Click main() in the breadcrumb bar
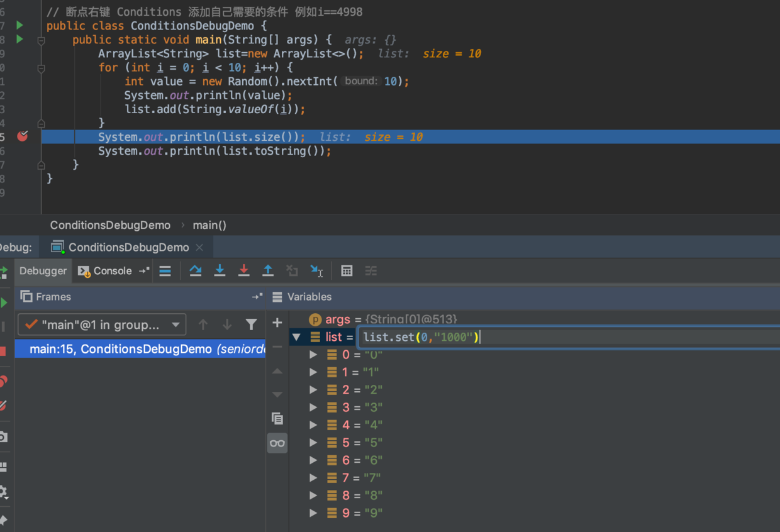This screenshot has height=532, width=780. pos(209,225)
